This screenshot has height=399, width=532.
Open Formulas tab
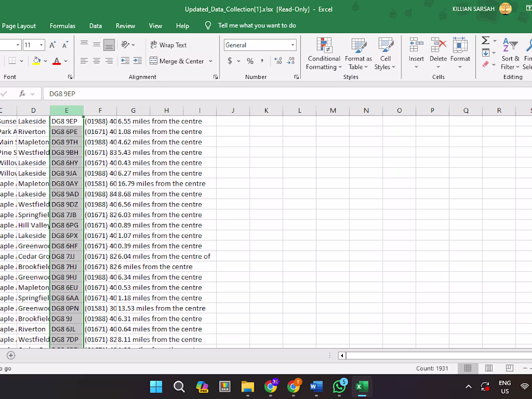coord(62,26)
